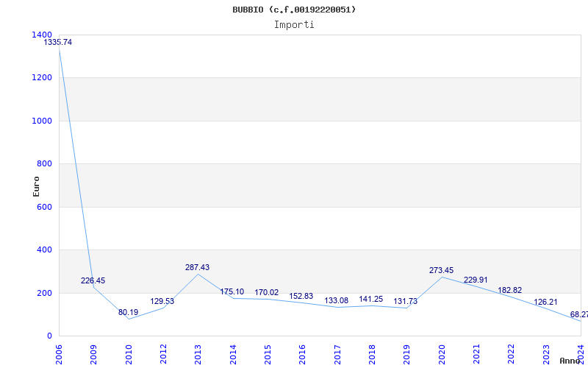Viewport: 588px width, 368px height.
Task: Click the 2012 x-axis year label
Action: point(163,355)
